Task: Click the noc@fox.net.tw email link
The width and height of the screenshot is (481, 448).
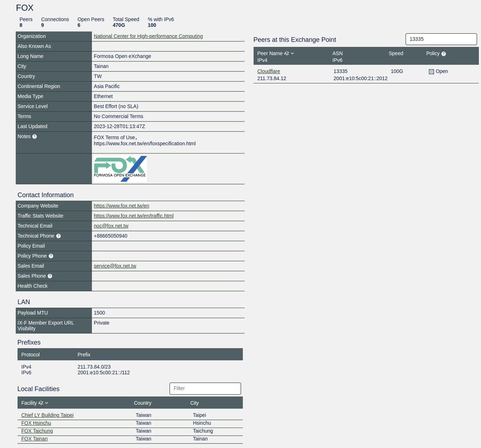Action: [x=111, y=226]
